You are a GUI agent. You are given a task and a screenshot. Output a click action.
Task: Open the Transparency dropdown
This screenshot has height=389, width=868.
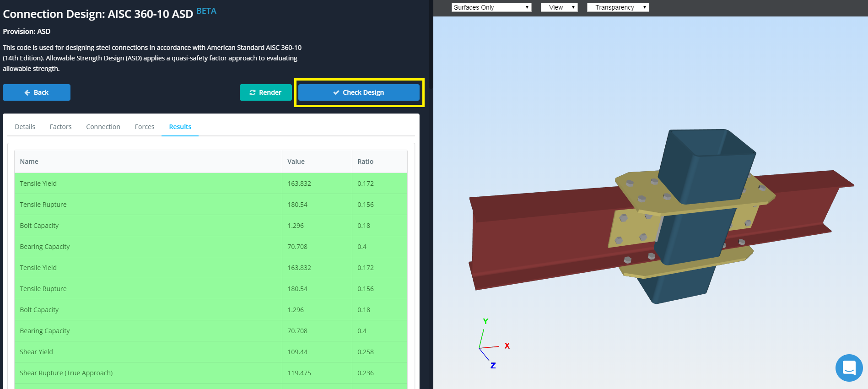618,7
